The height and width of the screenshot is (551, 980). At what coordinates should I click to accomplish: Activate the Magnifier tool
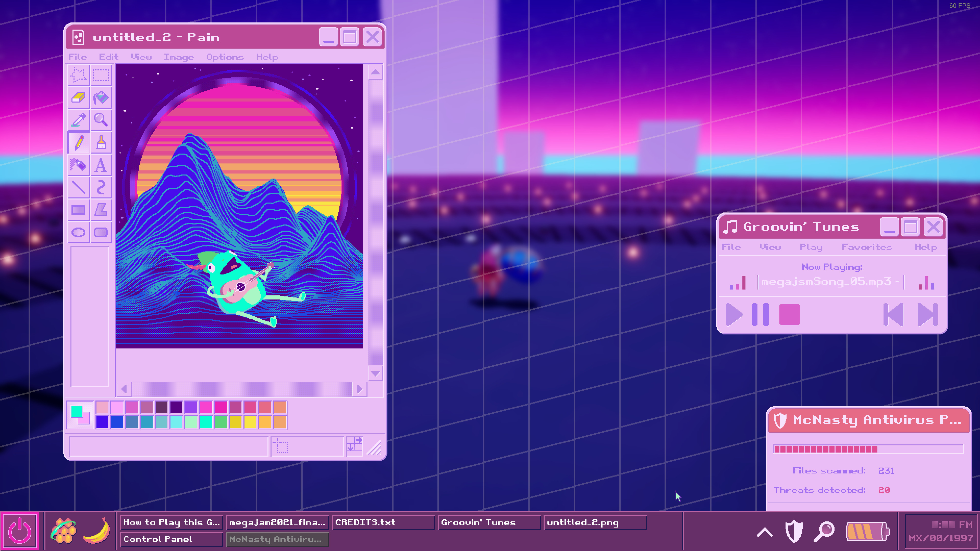101,120
